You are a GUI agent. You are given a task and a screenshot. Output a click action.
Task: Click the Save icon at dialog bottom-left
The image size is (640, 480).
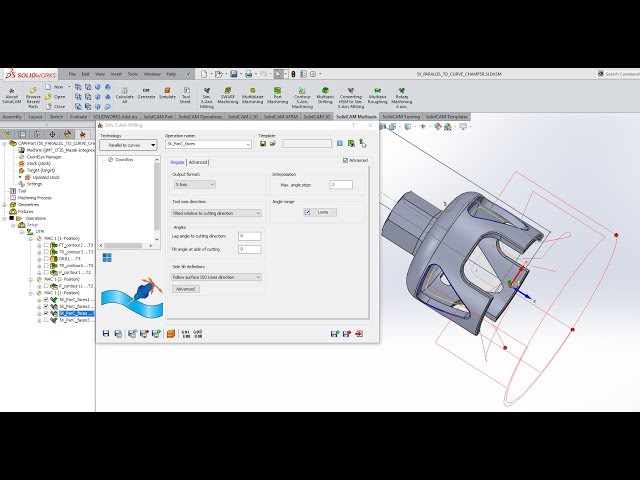[106, 334]
